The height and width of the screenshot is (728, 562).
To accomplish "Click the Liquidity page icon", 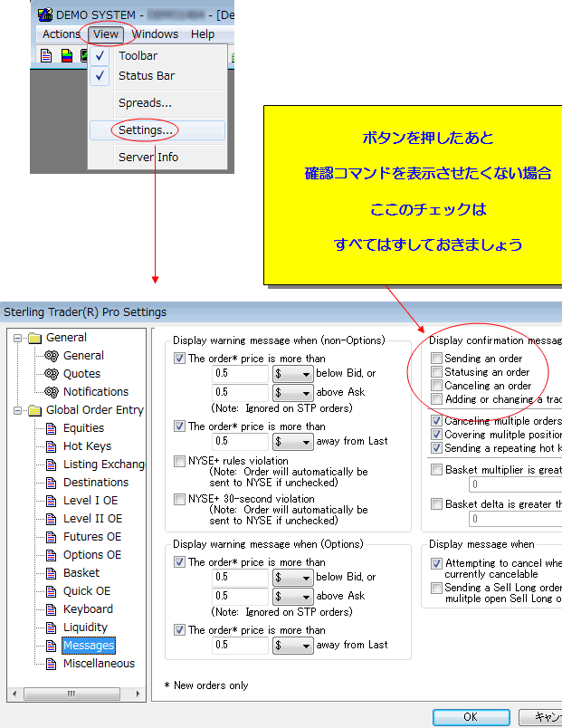I will pos(52,627).
